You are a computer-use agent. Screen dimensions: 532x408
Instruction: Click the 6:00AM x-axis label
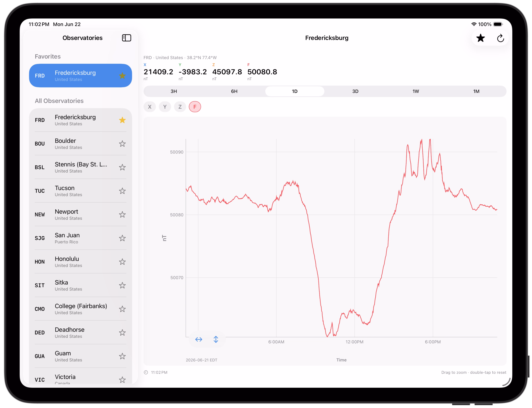pyautogui.click(x=276, y=342)
